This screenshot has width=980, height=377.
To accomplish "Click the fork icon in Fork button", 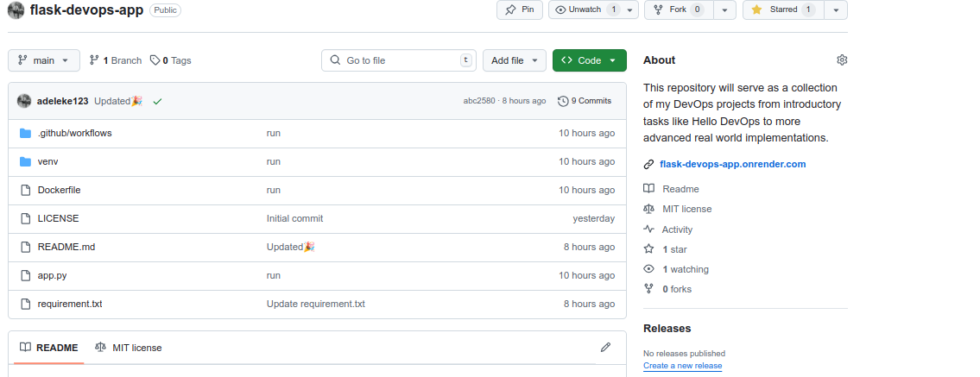I will tap(658, 9).
